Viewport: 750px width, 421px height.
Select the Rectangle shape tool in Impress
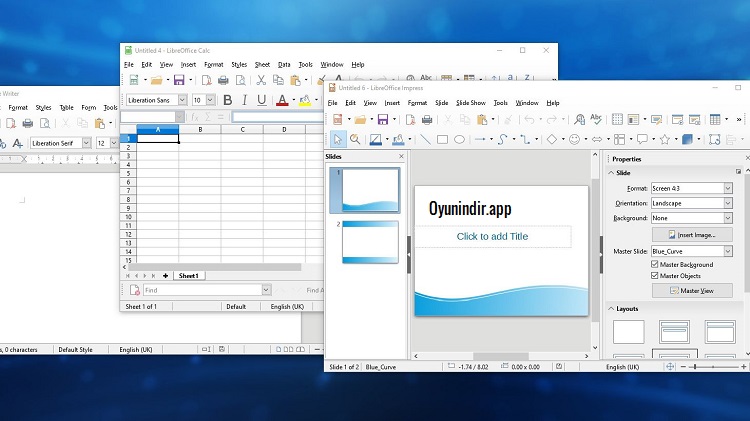pyautogui.click(x=442, y=140)
